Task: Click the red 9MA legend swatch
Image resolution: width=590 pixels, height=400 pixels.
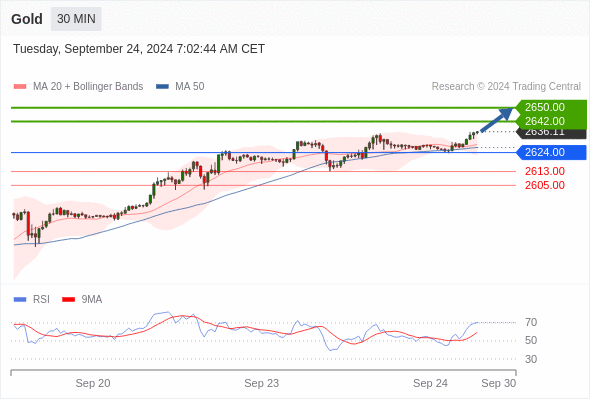Action: coord(68,300)
